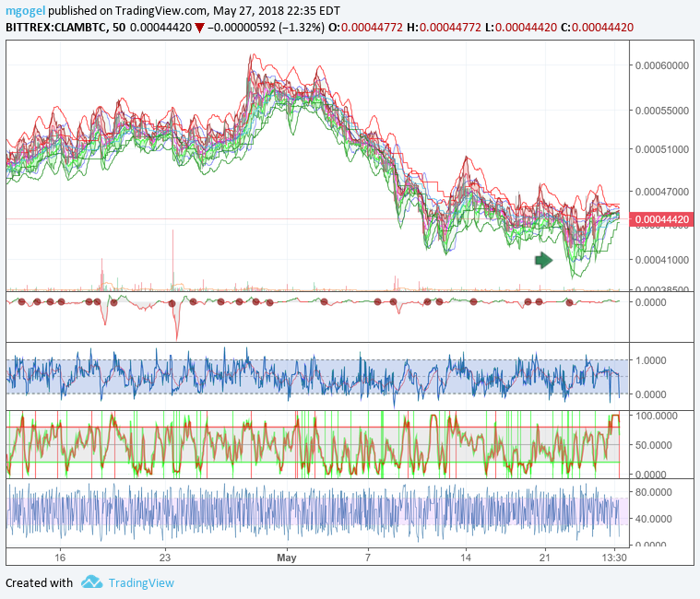Click the 14 date label on time axis
Image resolution: width=700 pixels, height=599 pixels.
click(x=466, y=558)
